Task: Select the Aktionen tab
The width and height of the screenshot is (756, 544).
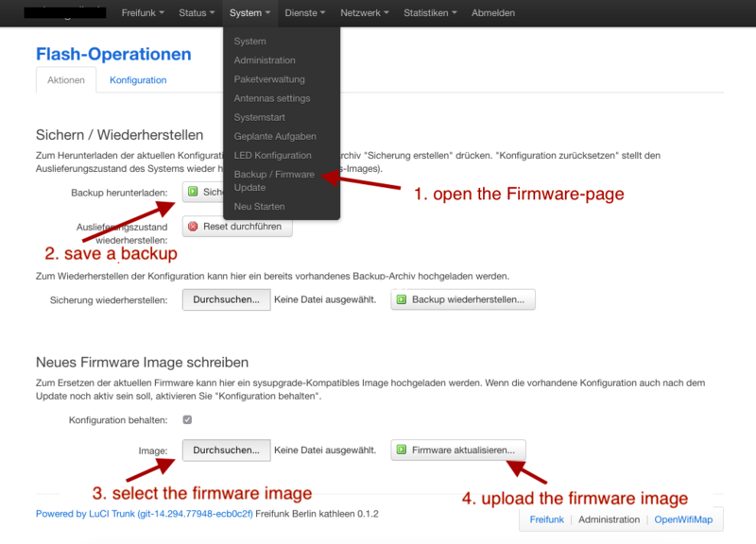Action: [65, 80]
